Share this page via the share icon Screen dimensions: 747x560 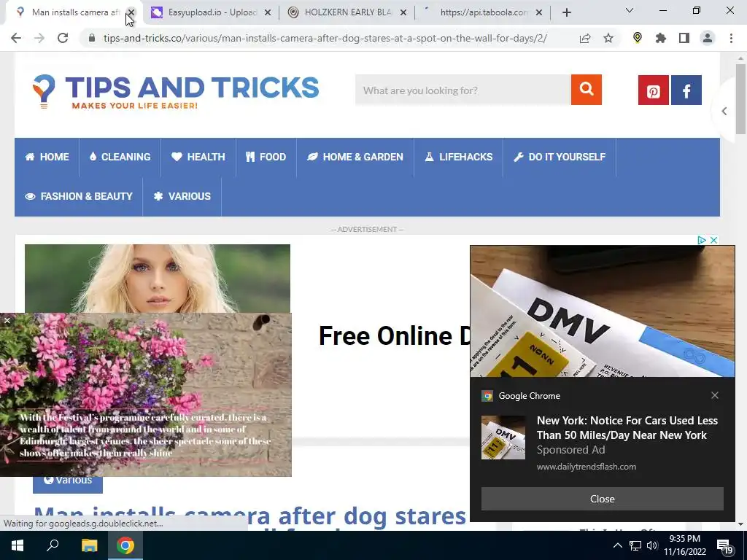tap(585, 38)
